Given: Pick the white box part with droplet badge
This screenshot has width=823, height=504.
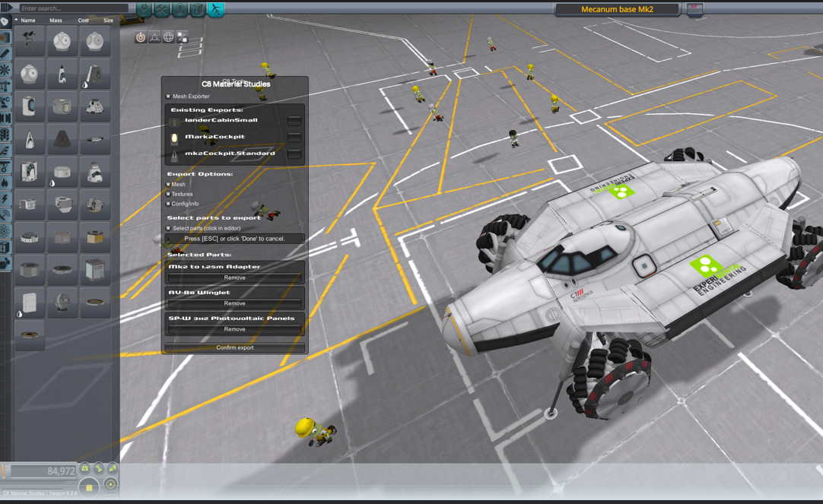Looking at the screenshot, I should point(30,302).
